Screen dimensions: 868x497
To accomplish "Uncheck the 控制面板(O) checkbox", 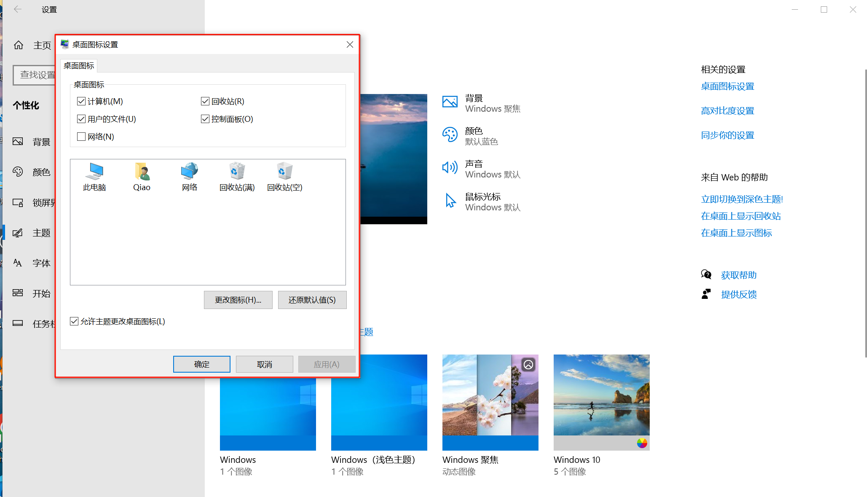I will point(205,119).
